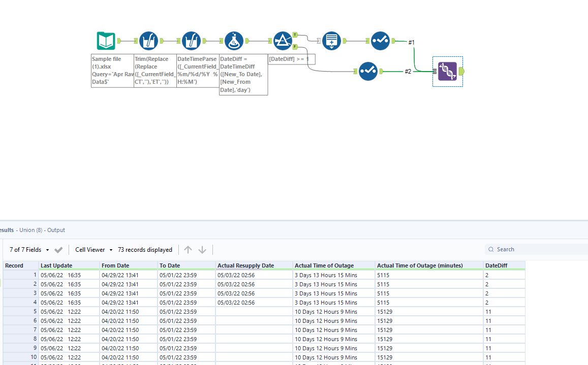Select the Trim Replace Multi-Field Formula tool
588x365 pixels.
tap(148, 41)
